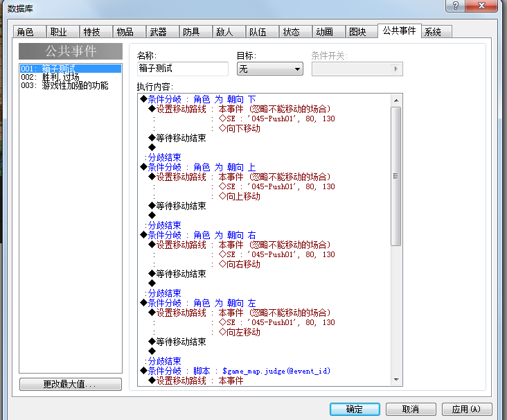Select the 公共事件 tab

click(x=400, y=30)
